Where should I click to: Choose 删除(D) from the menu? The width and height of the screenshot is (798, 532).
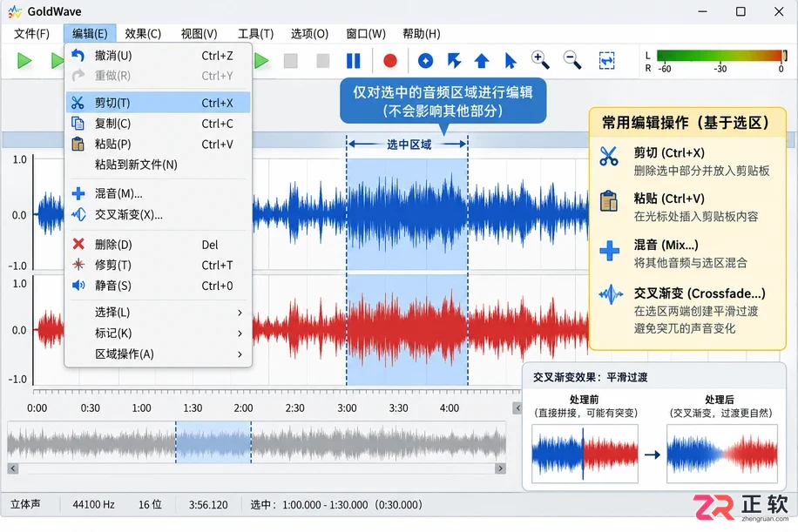pyautogui.click(x=159, y=245)
